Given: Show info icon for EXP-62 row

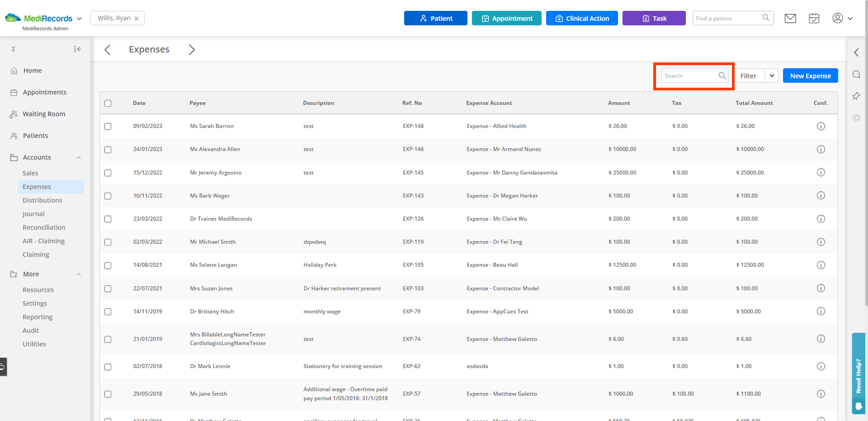Looking at the screenshot, I should click(x=821, y=366).
